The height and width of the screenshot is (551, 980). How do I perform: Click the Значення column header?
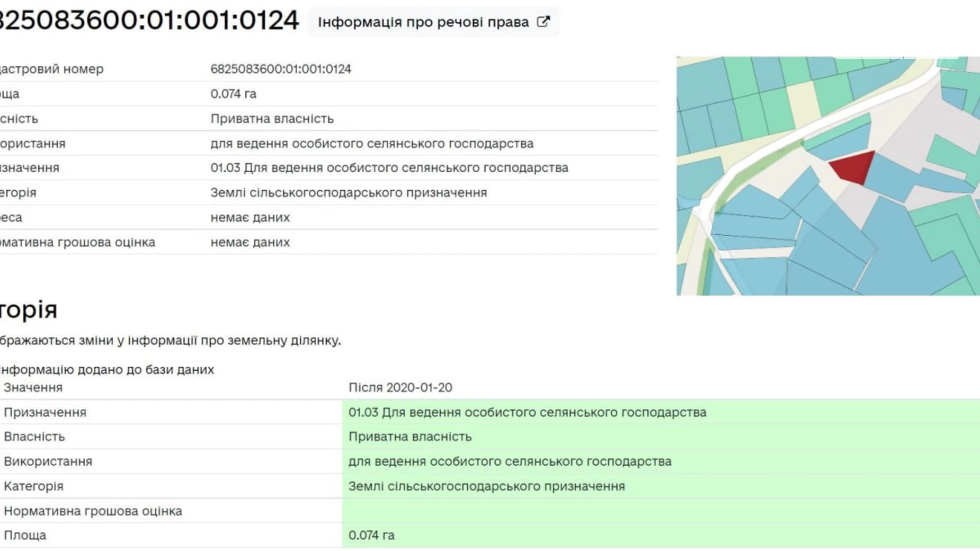pos(33,387)
